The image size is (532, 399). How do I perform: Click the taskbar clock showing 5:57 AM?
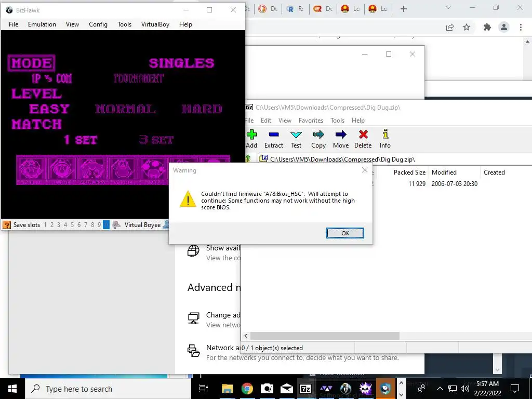(x=487, y=389)
